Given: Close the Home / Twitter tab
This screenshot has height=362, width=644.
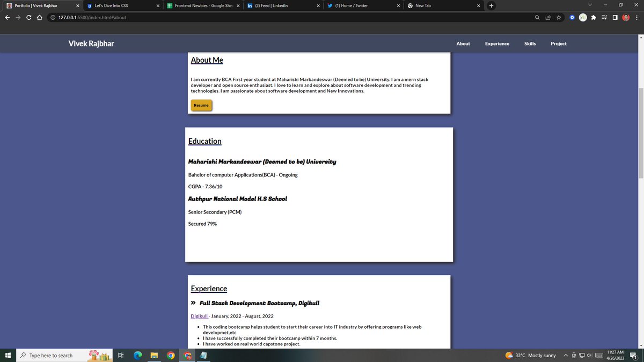Looking at the screenshot, I should pyautogui.click(x=398, y=5).
